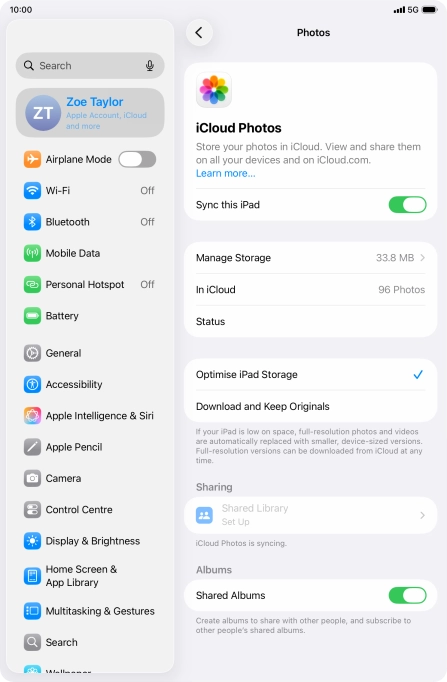Open Shared Library Set Up chevron
This screenshot has height=682, width=447.
[x=422, y=515]
